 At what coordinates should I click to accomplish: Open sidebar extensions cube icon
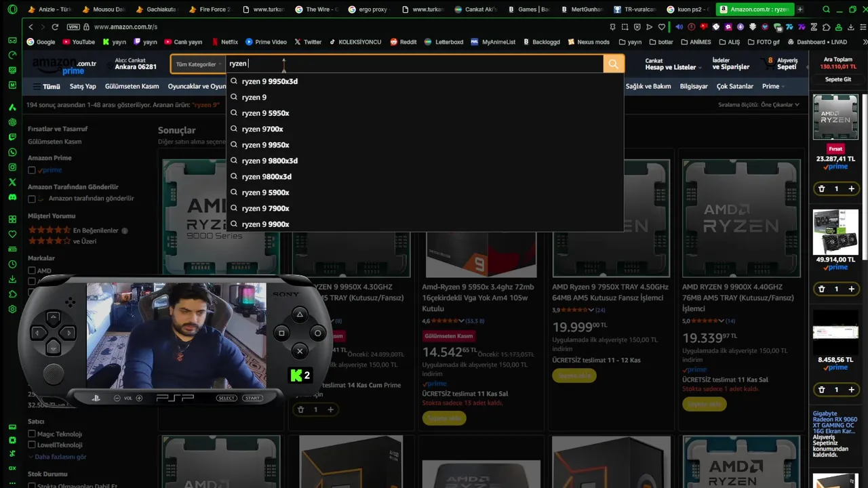click(x=12, y=294)
